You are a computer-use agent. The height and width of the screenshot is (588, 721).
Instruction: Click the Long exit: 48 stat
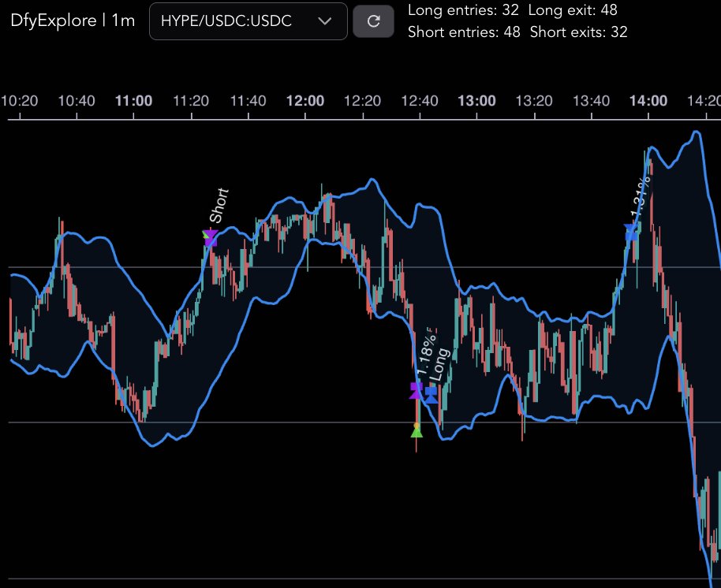tap(573, 10)
